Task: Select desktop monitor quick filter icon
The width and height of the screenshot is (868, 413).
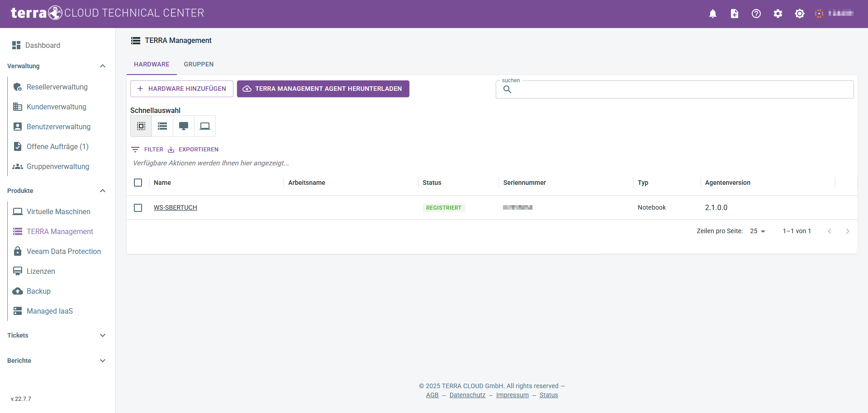Action: click(184, 126)
